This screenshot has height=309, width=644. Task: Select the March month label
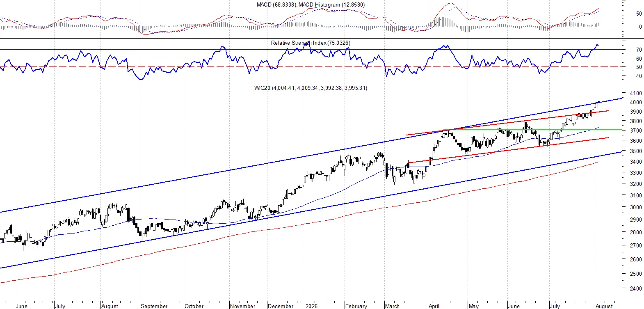(392, 306)
